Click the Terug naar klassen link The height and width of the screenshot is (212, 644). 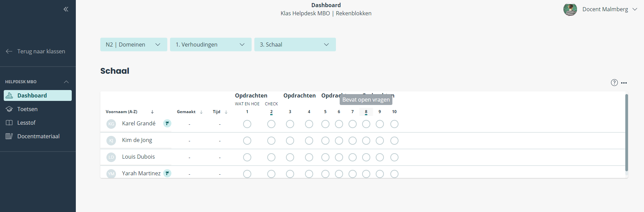point(41,51)
